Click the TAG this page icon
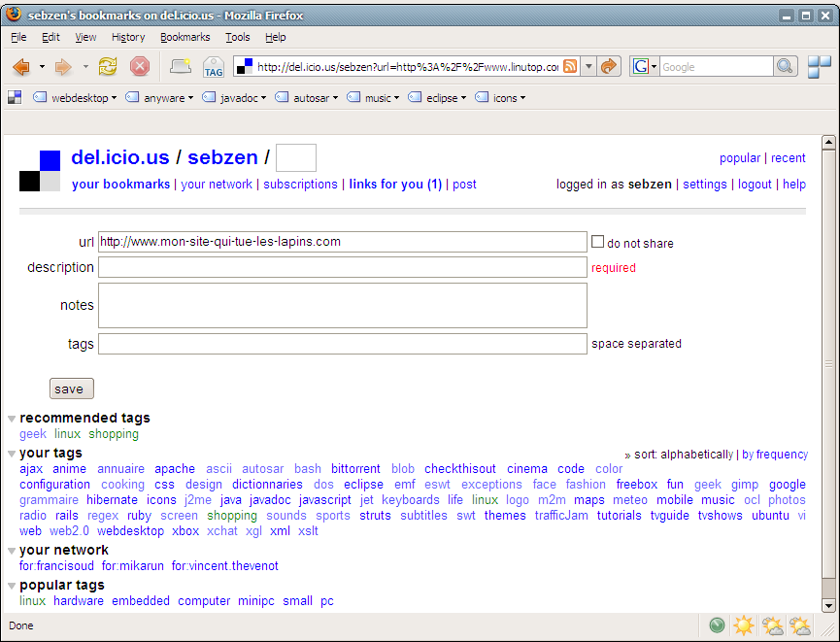Screen dimensions: 840x642 [x=214, y=68]
